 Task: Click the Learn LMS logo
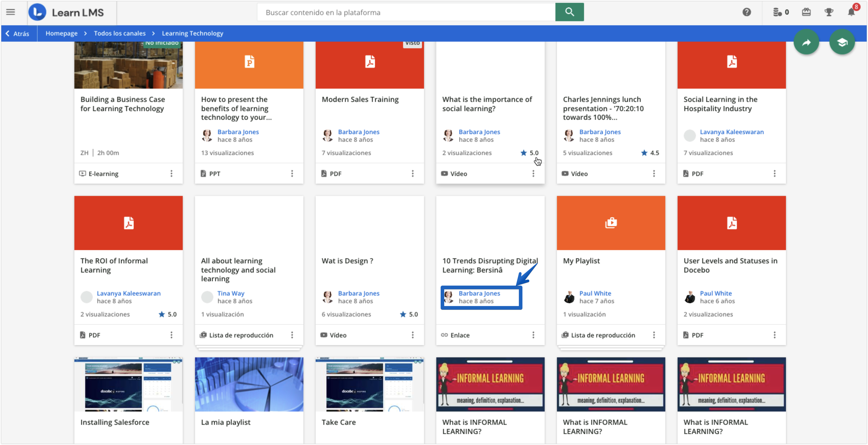pyautogui.click(x=66, y=13)
